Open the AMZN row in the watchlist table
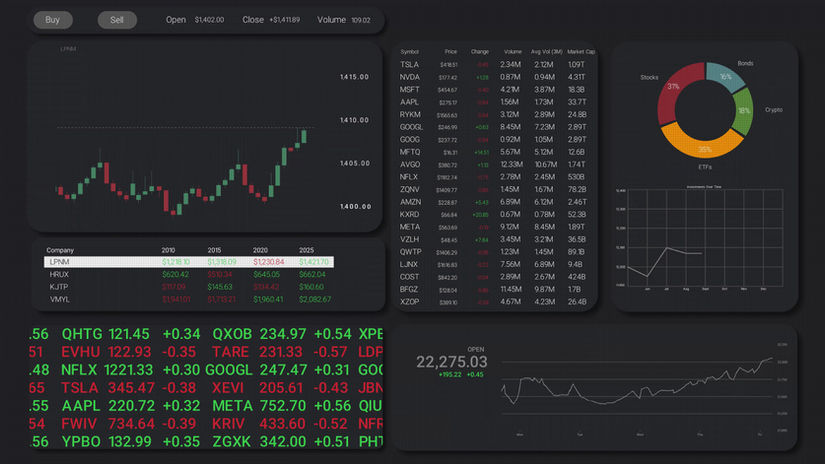The width and height of the screenshot is (825, 464). pos(495,202)
